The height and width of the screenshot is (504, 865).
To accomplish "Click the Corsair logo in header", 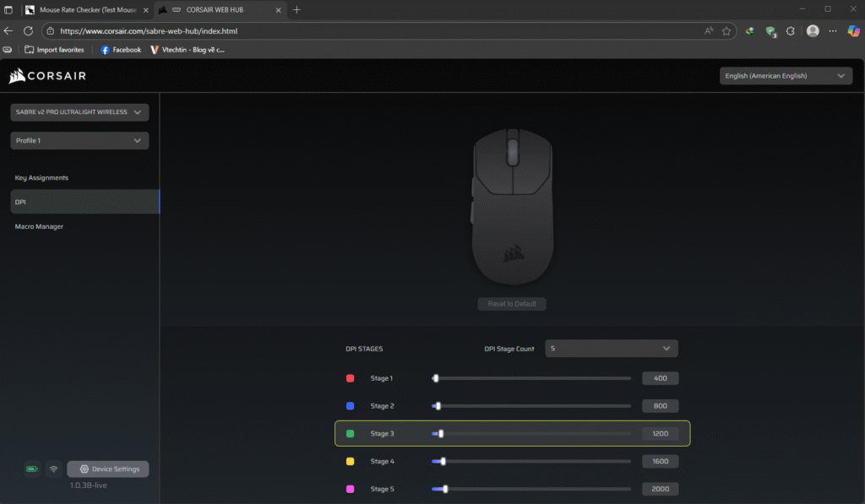I will click(x=46, y=77).
